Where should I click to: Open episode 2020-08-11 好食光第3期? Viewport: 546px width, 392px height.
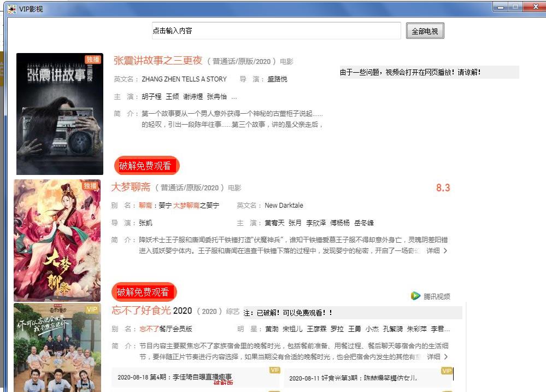point(368,377)
